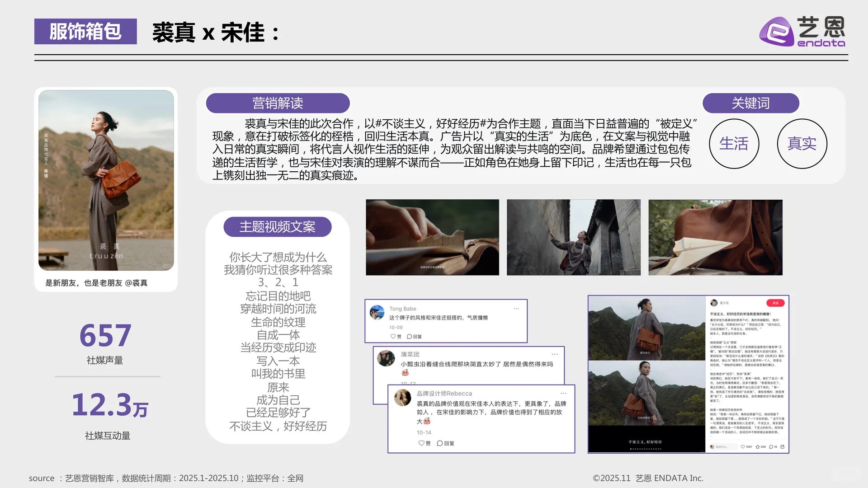Click the username 品牌设计师Rebecca
Image resolution: width=868 pixels, height=488 pixels.
click(x=444, y=394)
